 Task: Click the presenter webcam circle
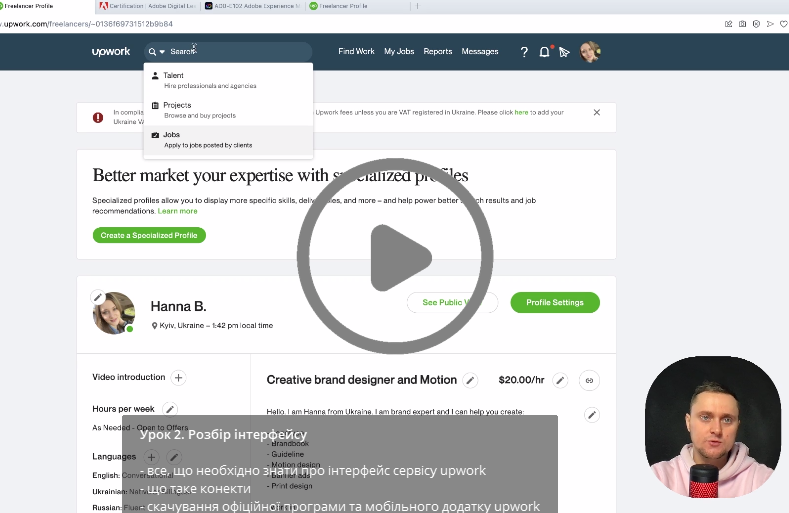[x=713, y=427]
